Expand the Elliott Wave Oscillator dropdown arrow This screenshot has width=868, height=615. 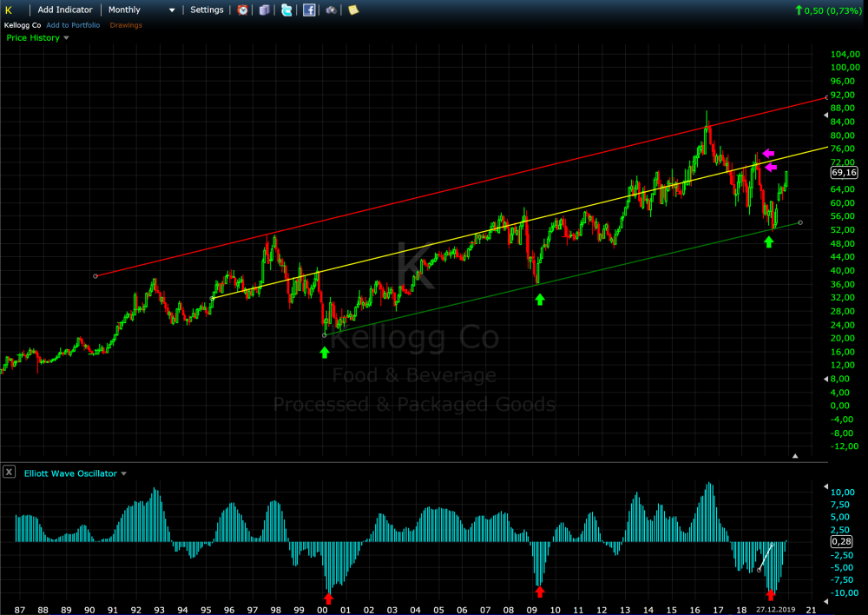tap(123, 474)
